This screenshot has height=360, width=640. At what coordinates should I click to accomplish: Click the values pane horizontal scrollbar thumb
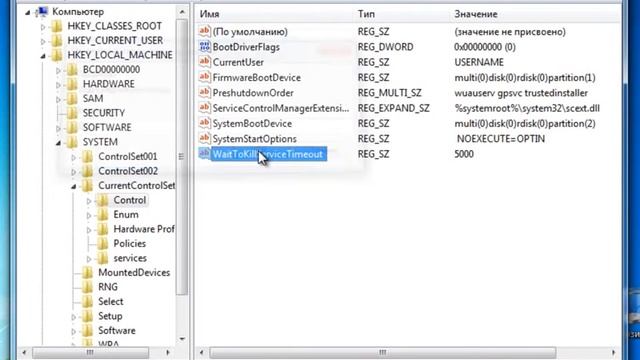pos(382,352)
